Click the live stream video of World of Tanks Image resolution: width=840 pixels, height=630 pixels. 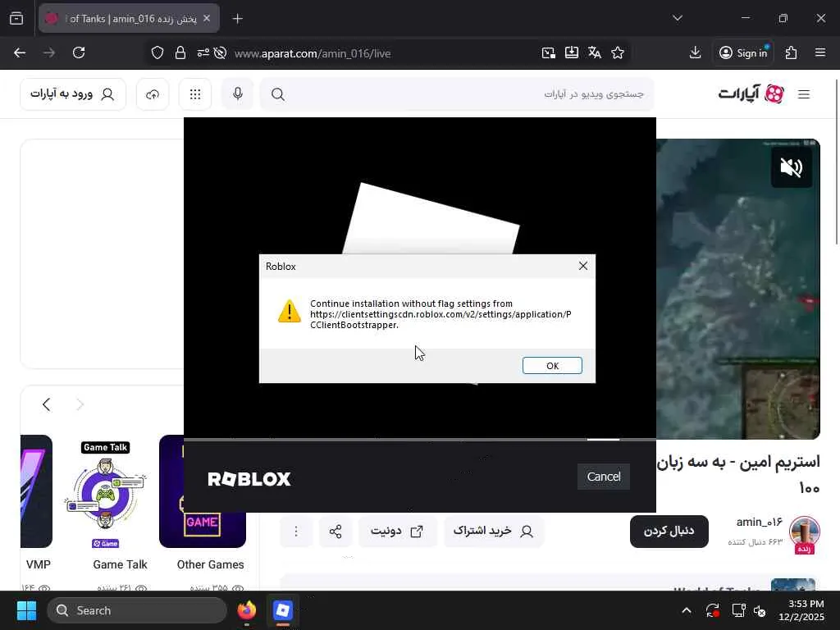(x=737, y=290)
